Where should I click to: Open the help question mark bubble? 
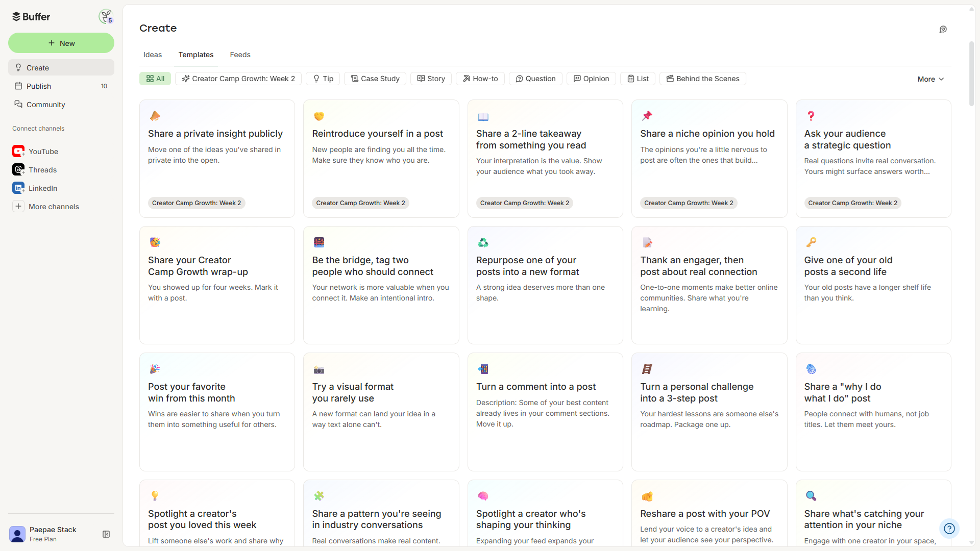(949, 529)
